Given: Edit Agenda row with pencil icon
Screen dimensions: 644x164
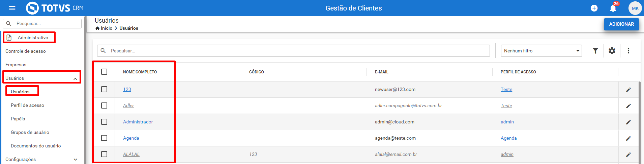Looking at the screenshot, I should point(628,138).
